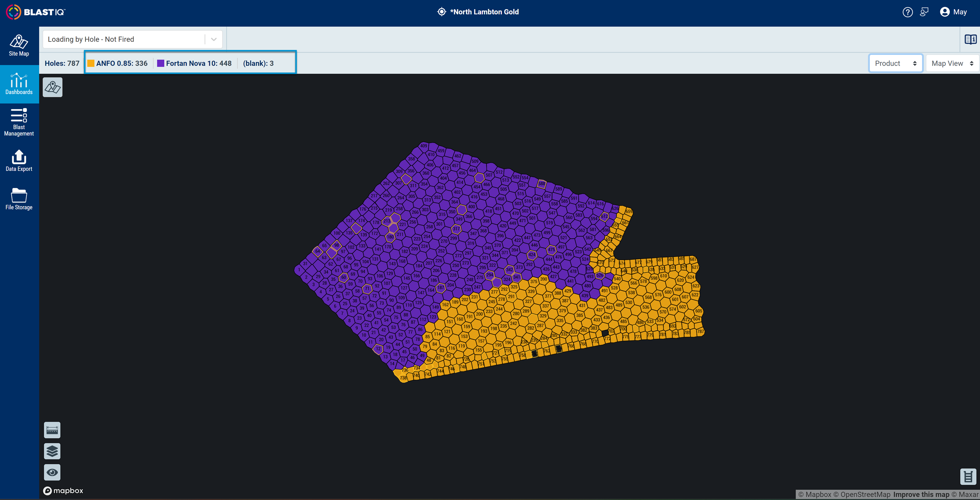Image resolution: width=980 pixels, height=500 pixels.
Task: Open the support chat icon
Action: [924, 12]
